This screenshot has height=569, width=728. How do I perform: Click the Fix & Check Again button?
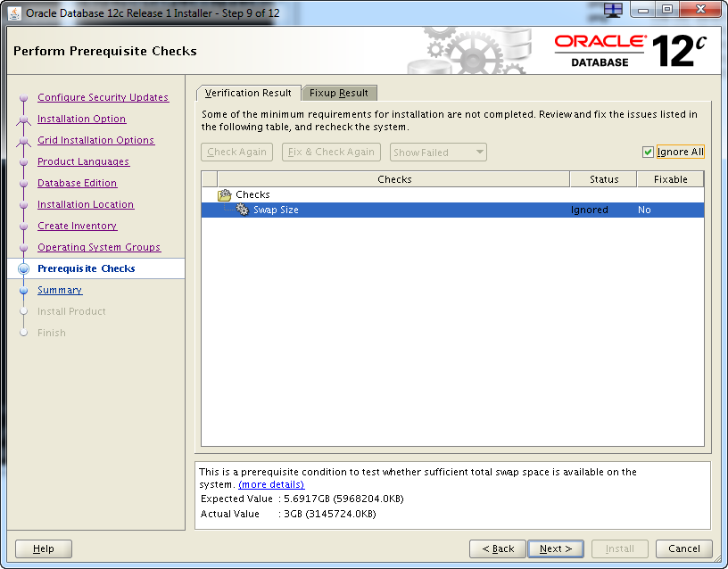click(x=331, y=152)
